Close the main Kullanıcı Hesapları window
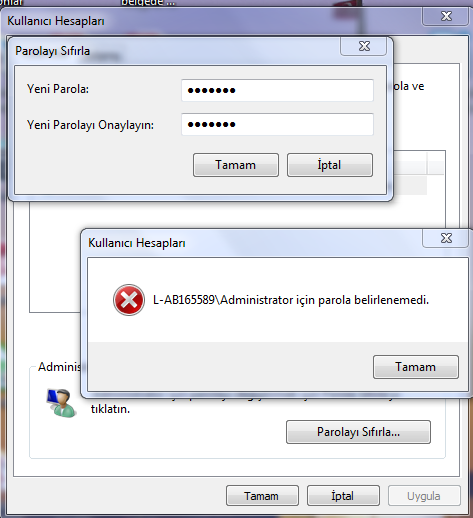Image resolution: width=473 pixels, height=518 pixels. [x=446, y=16]
